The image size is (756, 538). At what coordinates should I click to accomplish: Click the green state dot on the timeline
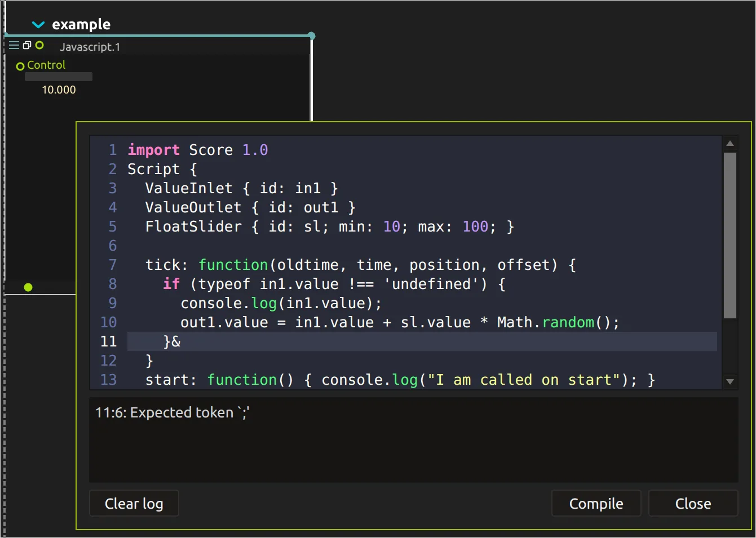(28, 287)
